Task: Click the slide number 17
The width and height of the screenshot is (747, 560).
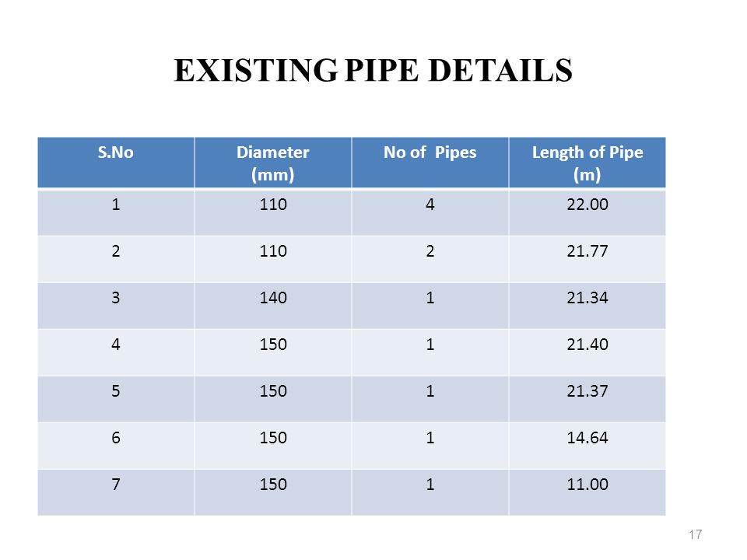Action: 696,534
